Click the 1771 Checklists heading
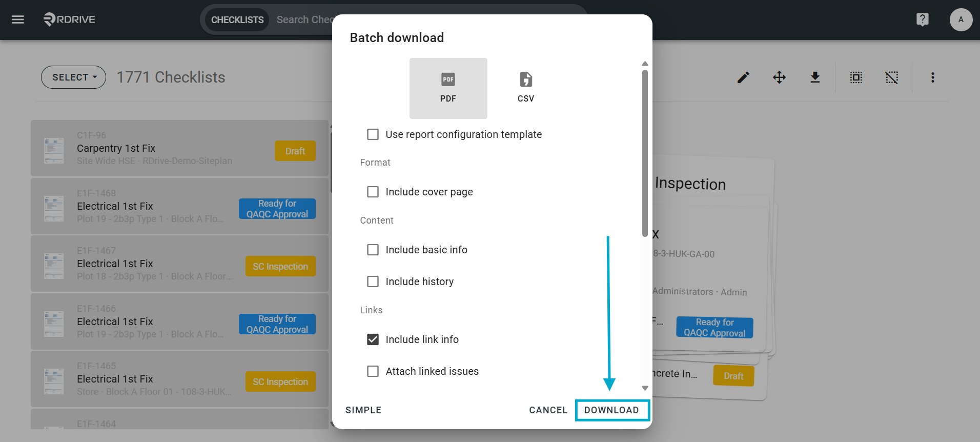 (x=171, y=77)
